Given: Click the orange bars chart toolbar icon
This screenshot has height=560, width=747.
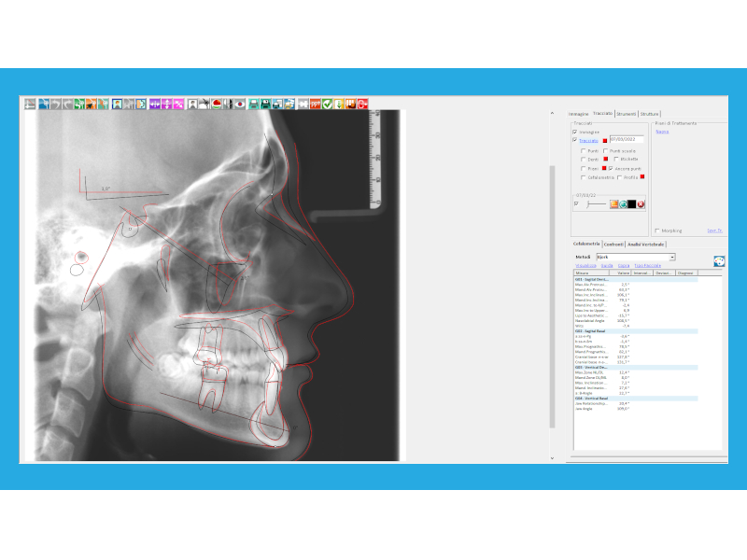Looking at the screenshot, I should [351, 104].
